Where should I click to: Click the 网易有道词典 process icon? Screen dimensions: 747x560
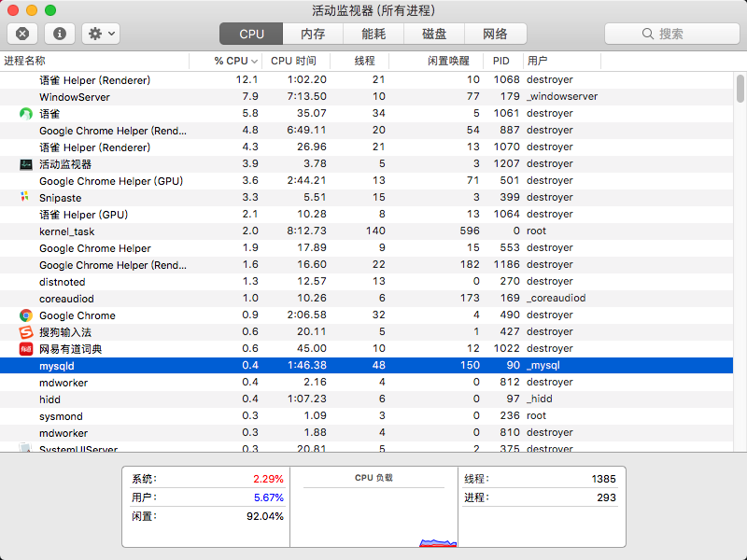click(x=26, y=349)
